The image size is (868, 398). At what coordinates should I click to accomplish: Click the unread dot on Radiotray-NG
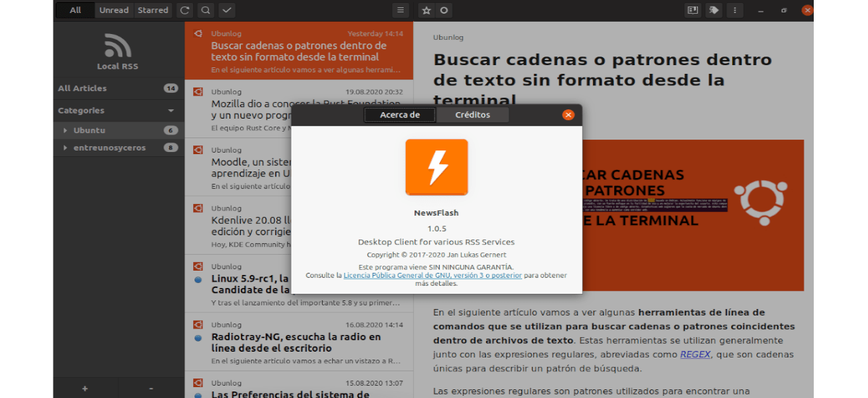197,338
